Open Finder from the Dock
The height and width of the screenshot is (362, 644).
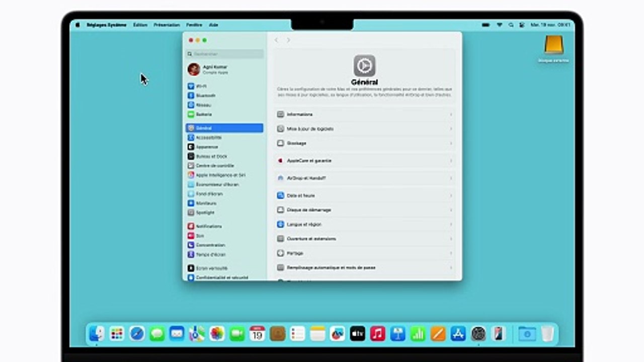97,333
